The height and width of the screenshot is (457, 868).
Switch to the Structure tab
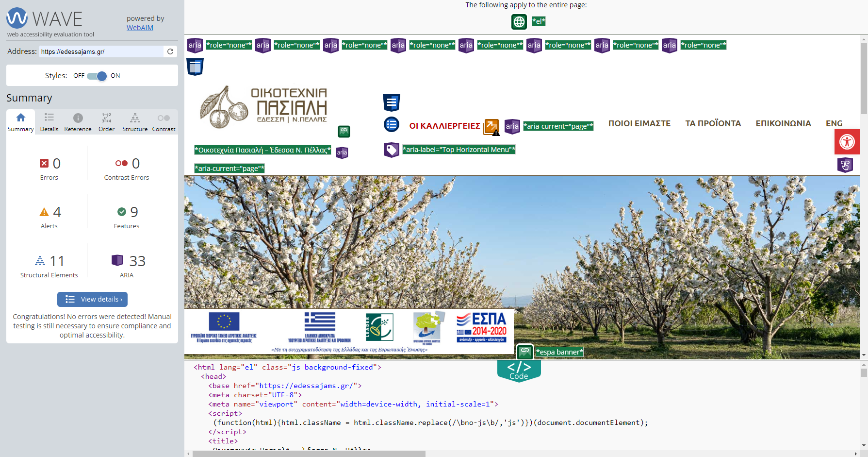135,121
